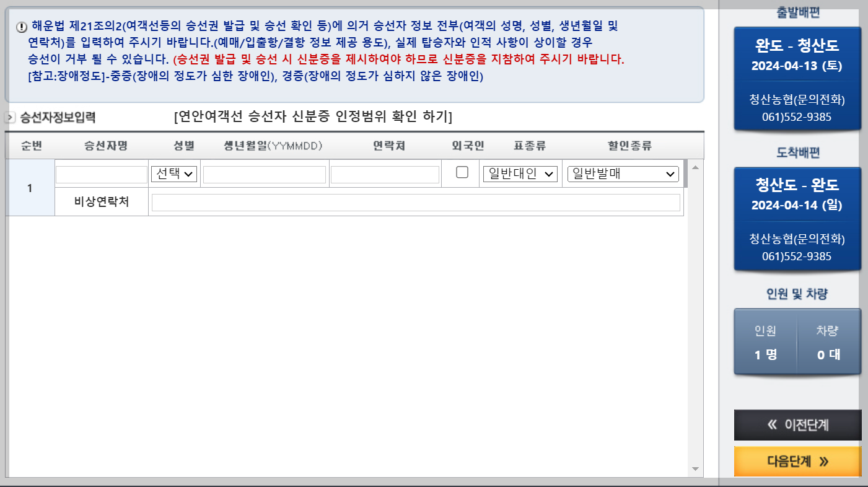This screenshot has width=868, height=487.
Task: Click the 승선자정보입력 section title
Action: (58, 117)
